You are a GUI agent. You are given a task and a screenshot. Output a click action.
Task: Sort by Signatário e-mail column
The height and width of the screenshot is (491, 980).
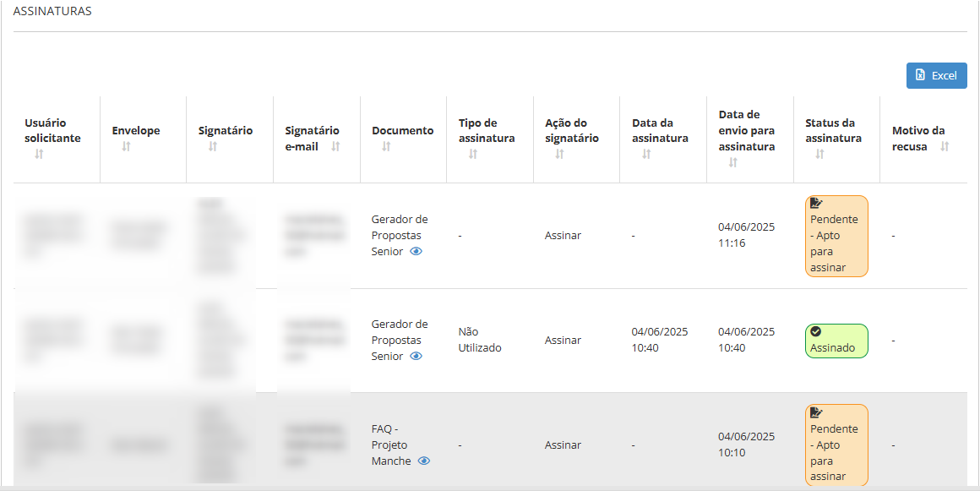coord(335,146)
